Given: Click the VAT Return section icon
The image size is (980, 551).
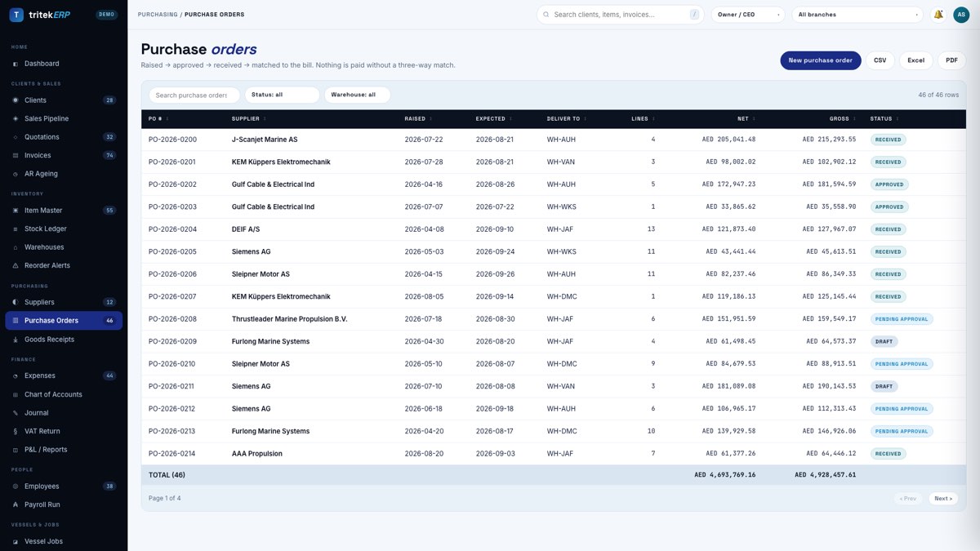Looking at the screenshot, I should coord(16,431).
